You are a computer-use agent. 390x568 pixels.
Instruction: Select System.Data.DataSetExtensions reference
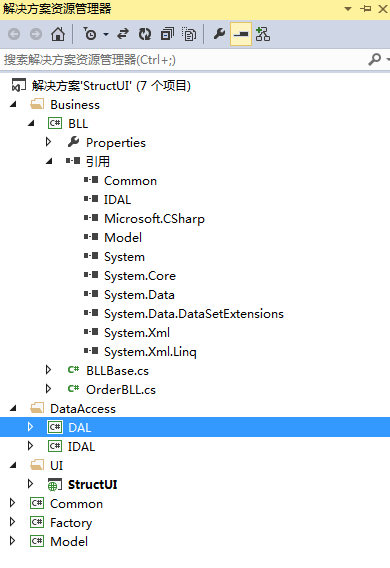pyautogui.click(x=194, y=314)
